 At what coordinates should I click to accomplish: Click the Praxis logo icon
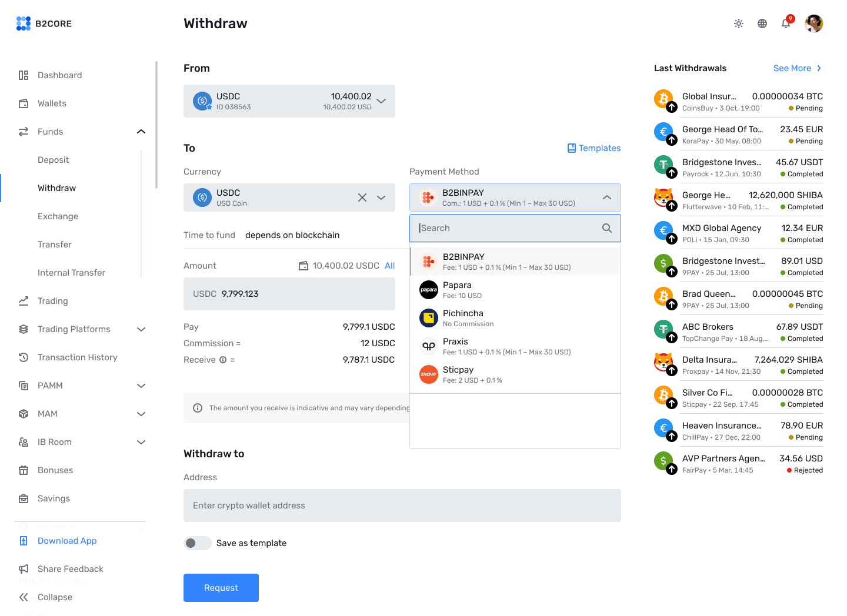429,346
